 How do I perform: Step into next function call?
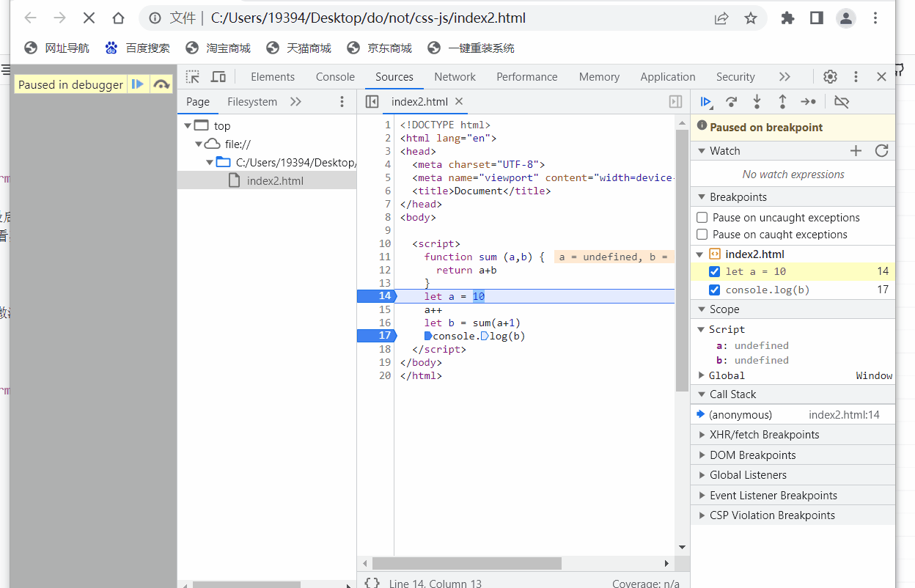point(757,102)
